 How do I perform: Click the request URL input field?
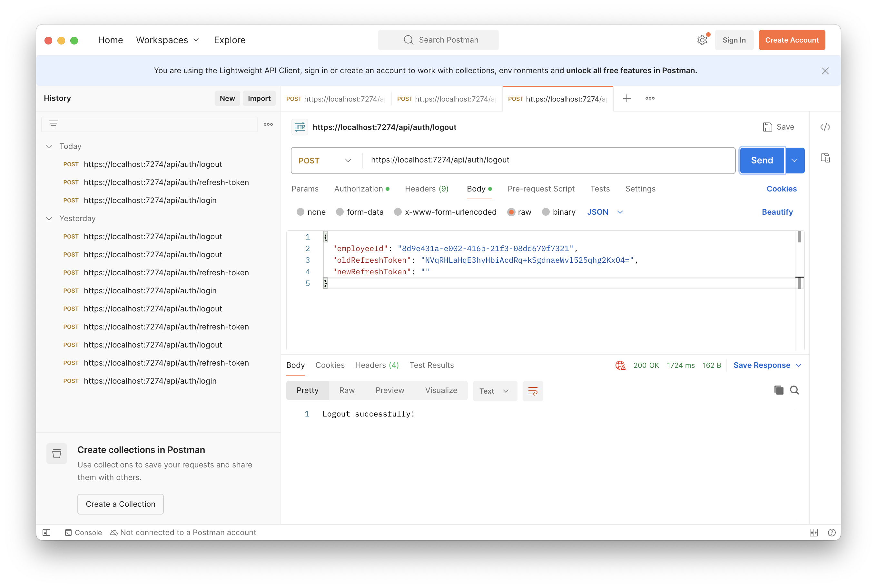(548, 160)
